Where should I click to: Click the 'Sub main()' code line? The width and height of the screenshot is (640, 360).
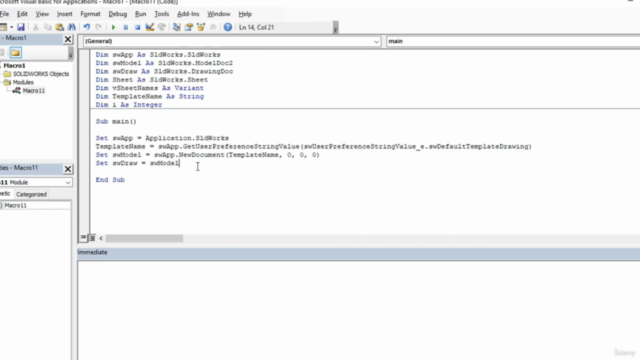point(116,122)
